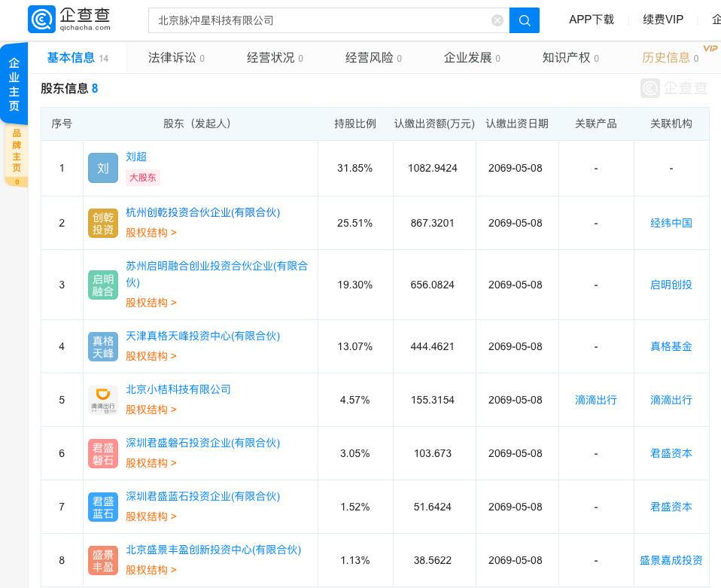The image size is (721, 588).
Task: Select the 品牌主页 side tab
Action: coord(17,156)
